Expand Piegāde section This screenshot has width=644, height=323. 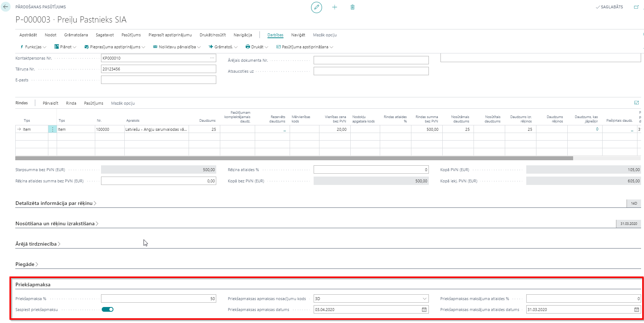27,264
